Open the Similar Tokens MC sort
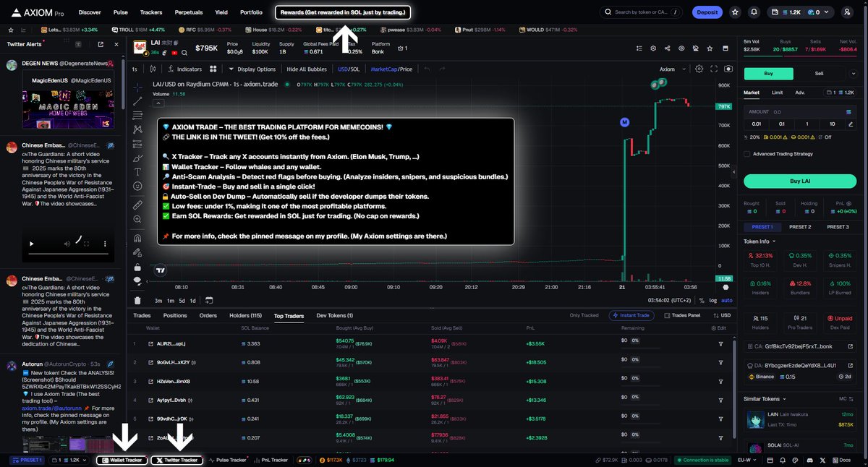 [x=846, y=398]
